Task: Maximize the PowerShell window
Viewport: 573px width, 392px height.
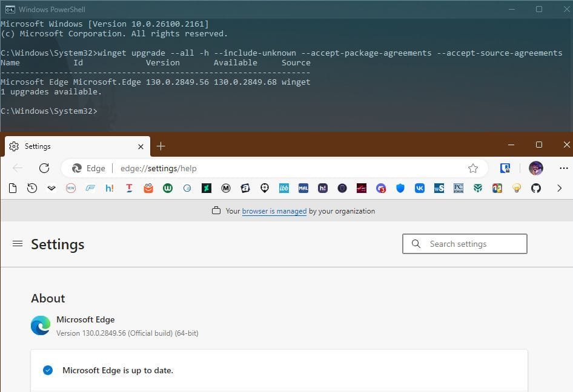Action: 539,9
